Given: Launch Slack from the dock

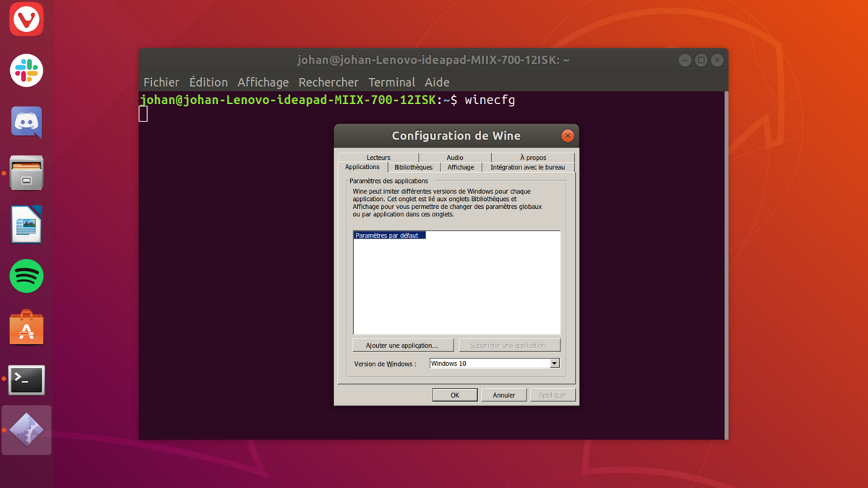Looking at the screenshot, I should click(x=27, y=70).
